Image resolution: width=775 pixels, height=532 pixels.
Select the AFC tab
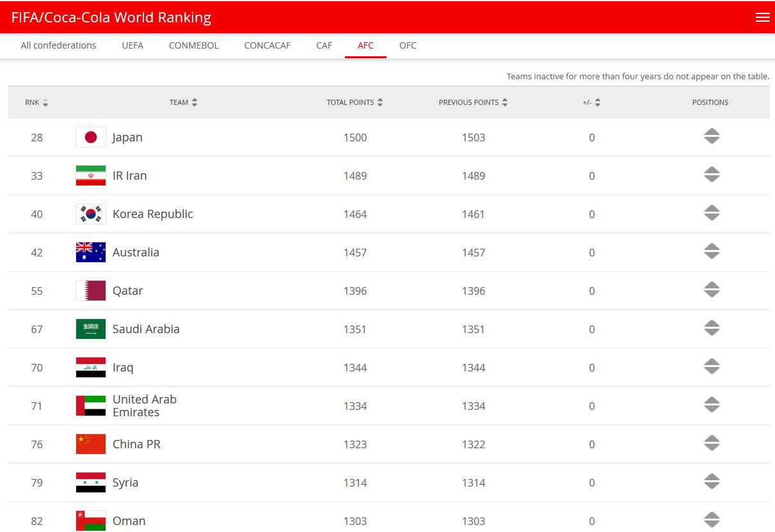click(x=365, y=45)
